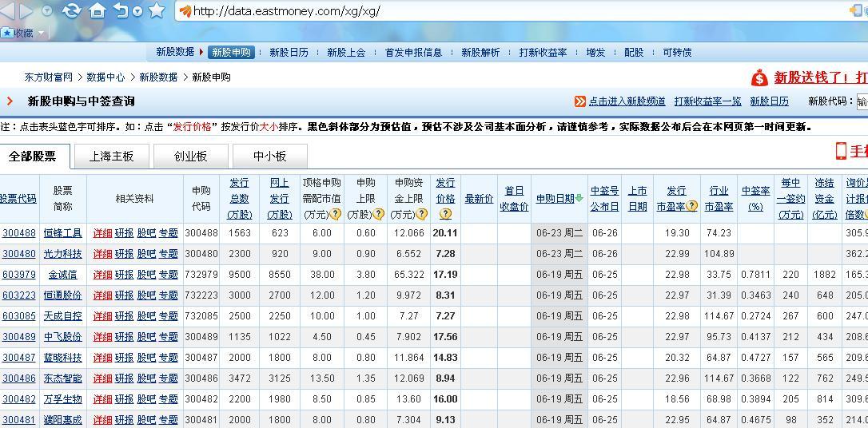Sort by 网上发行 column header
Image resolution: width=868 pixels, height=428 pixels.
(x=280, y=198)
